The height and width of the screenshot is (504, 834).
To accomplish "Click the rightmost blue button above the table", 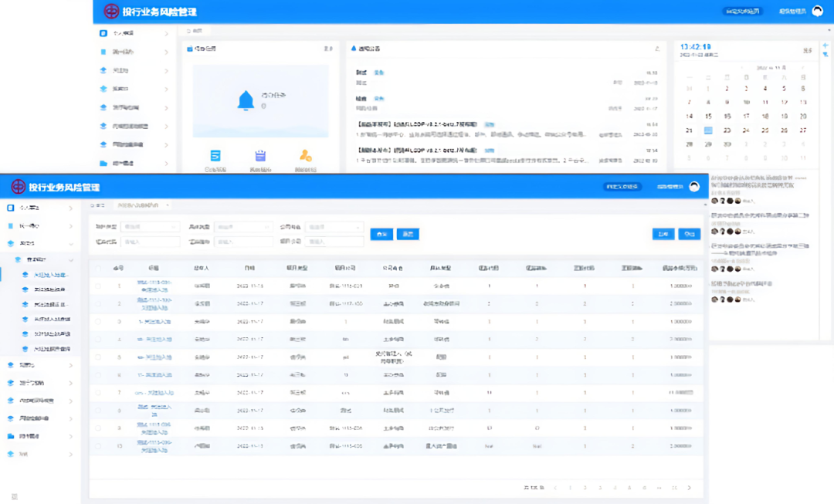I will 689,234.
